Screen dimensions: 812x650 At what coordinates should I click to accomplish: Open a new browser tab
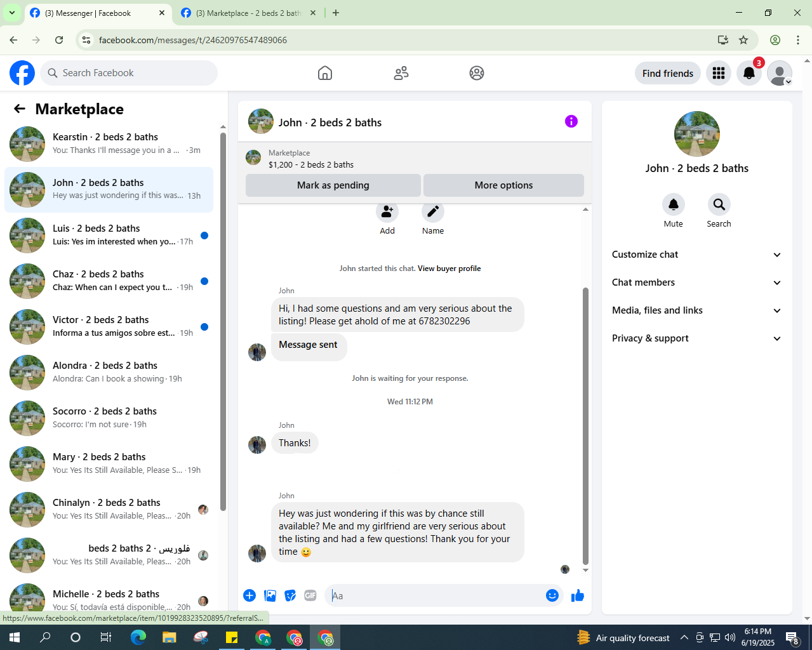click(x=336, y=13)
